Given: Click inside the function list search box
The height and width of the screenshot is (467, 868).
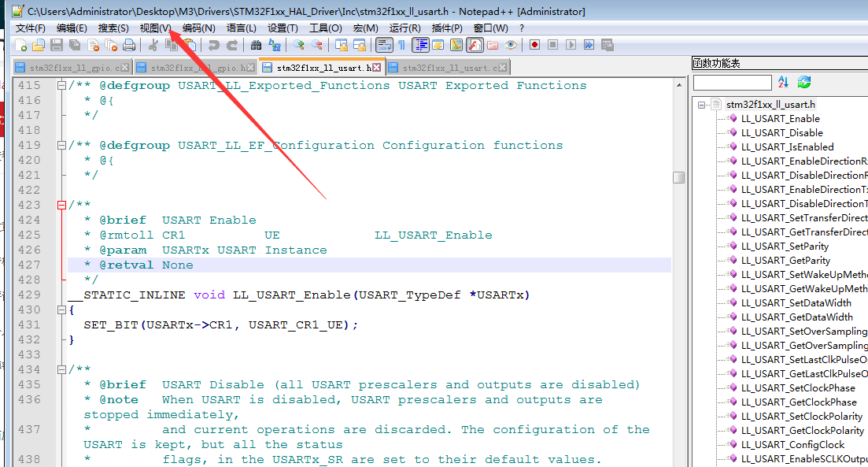Looking at the screenshot, I should coord(732,82).
